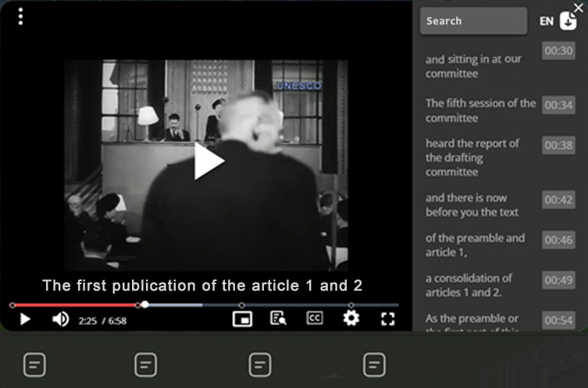Mute the audio using the speaker icon
588x388 pixels.
click(x=60, y=319)
